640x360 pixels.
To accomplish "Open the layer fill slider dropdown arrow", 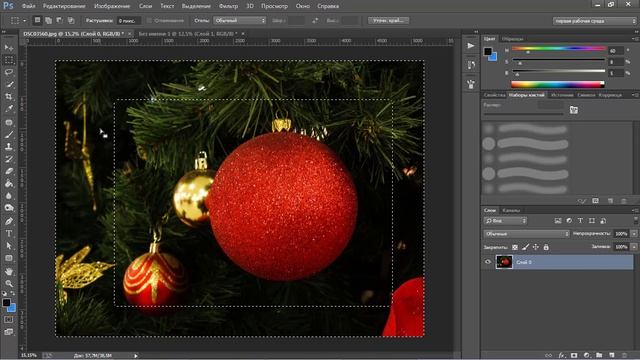I will [x=634, y=247].
